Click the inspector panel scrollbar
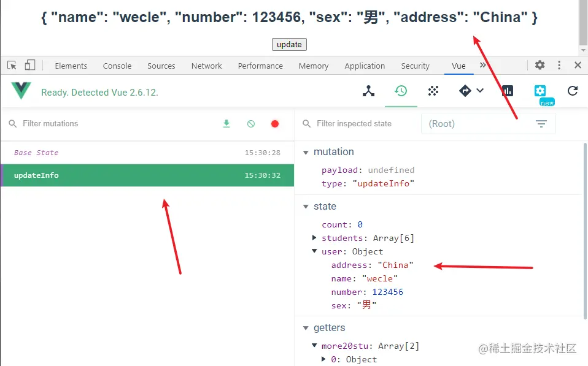The height and width of the screenshot is (366, 588). (585, 231)
